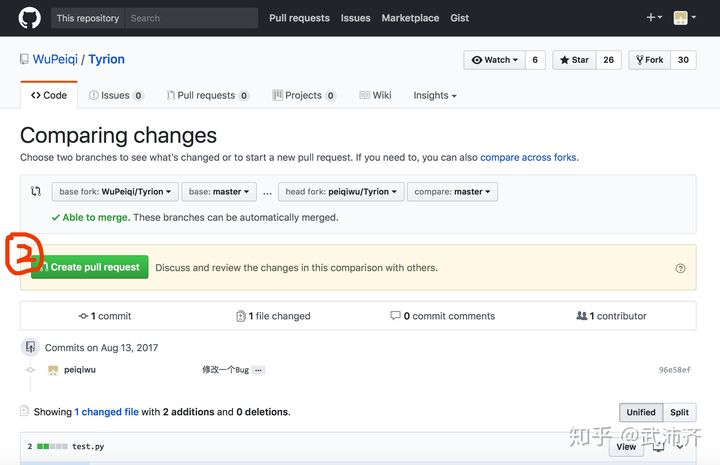Click the This repository search scope label
The width and height of the screenshot is (720, 465).
[x=88, y=18]
